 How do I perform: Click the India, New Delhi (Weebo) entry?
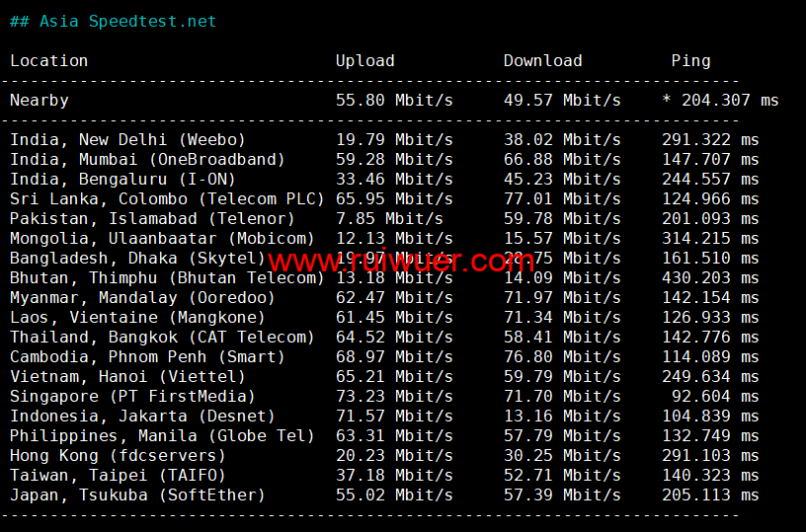coord(127,139)
